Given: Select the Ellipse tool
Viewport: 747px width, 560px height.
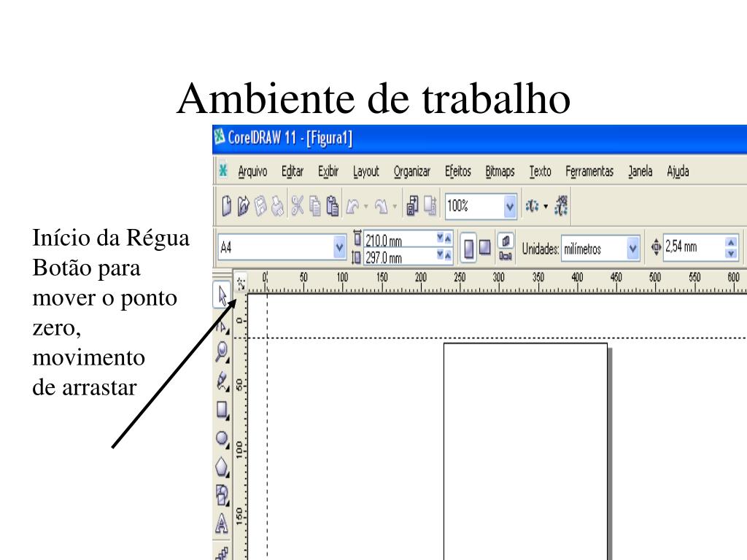Looking at the screenshot, I should click(222, 438).
